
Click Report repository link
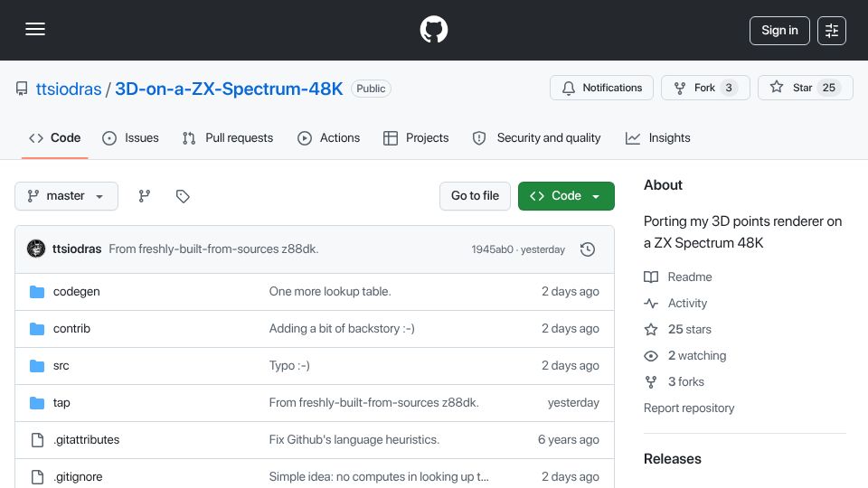689,408
